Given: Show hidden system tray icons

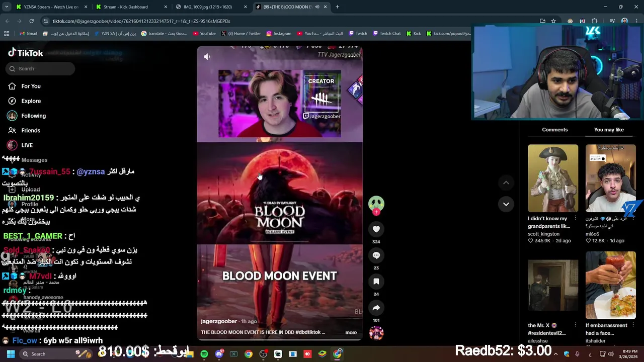Looking at the screenshot, I should (557, 354).
